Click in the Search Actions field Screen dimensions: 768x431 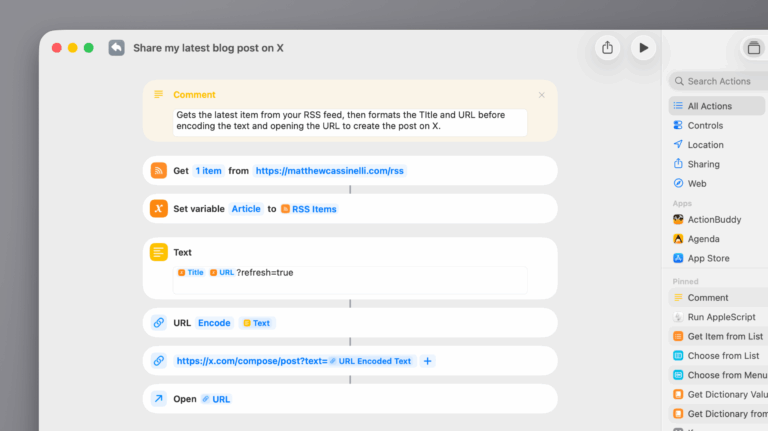pyautogui.click(x=722, y=81)
